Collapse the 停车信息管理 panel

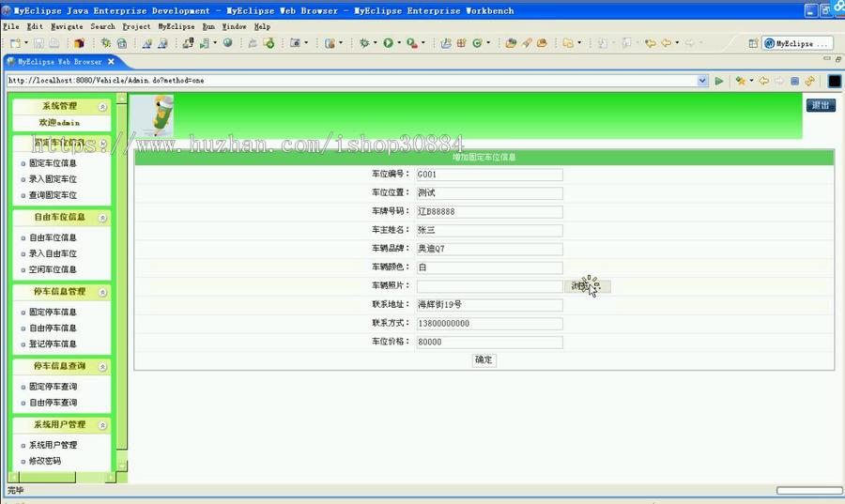tap(102, 293)
